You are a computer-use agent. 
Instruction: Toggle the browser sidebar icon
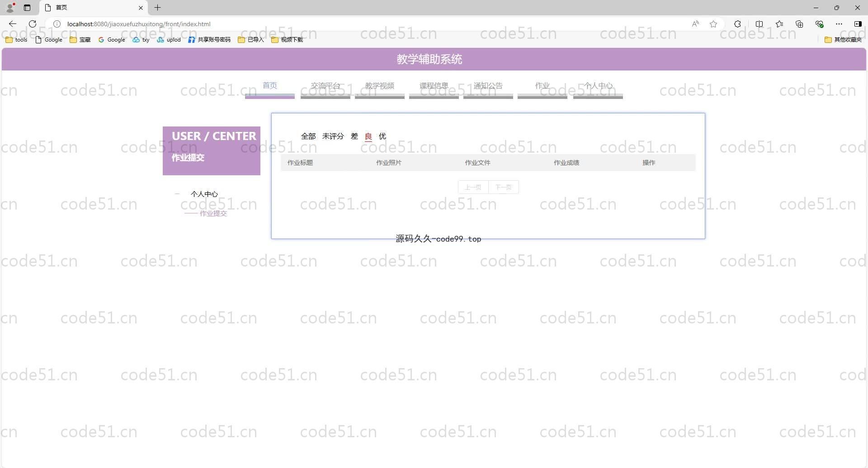pyautogui.click(x=858, y=24)
